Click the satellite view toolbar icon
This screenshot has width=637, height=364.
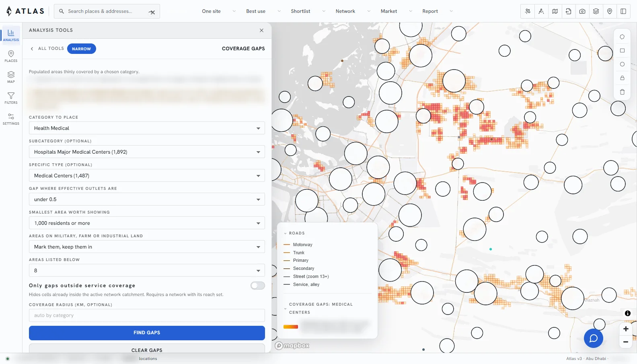[x=528, y=11]
